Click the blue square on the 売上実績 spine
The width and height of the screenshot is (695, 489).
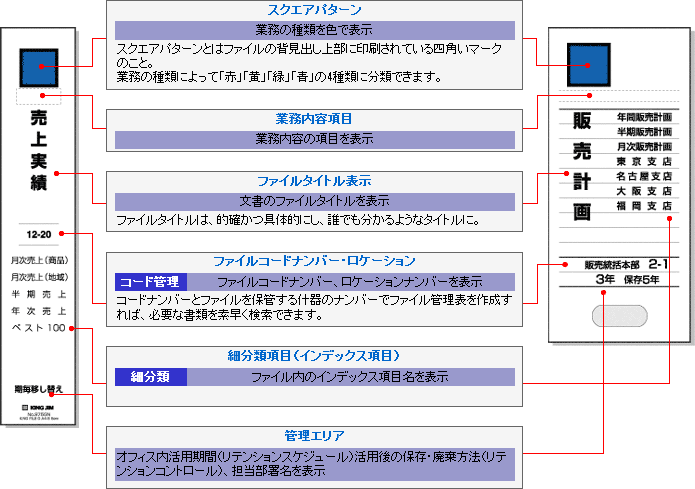point(39,68)
